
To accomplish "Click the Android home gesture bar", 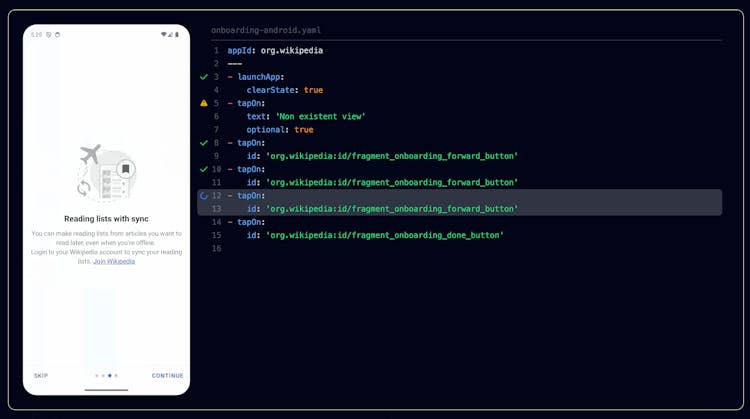I will point(106,390).
